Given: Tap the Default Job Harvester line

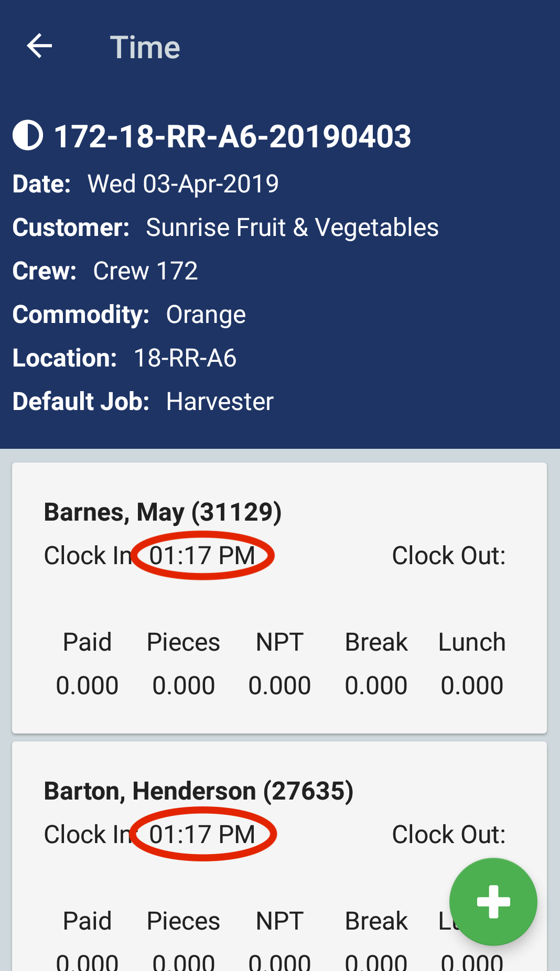Looking at the screenshot, I should coord(143,402).
